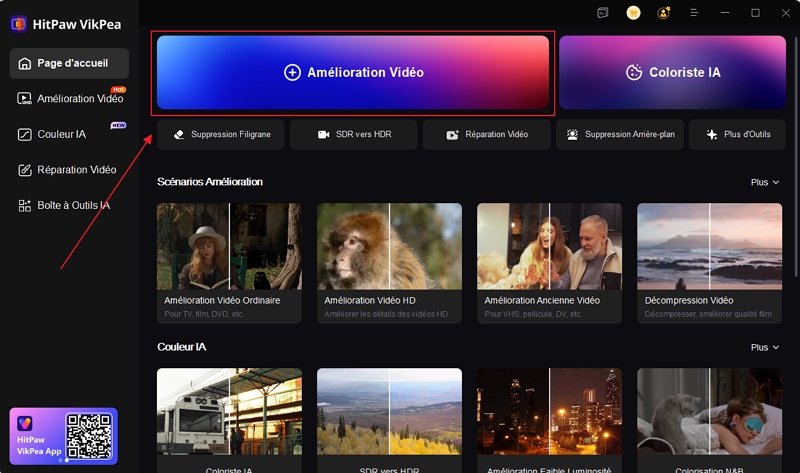Open Amélioration Vidéo in the sidebar
Viewport: 800px width, 473px height.
click(70, 98)
